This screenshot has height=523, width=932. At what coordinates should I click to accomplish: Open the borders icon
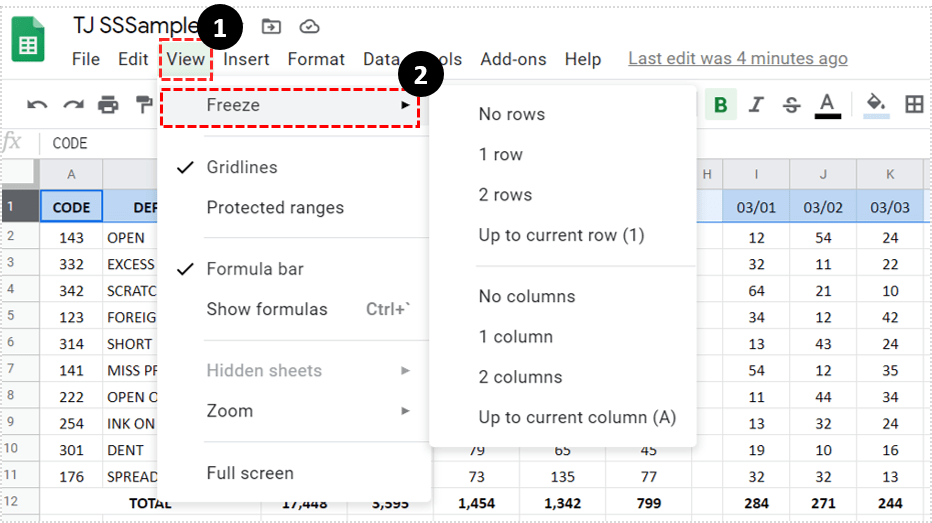913,105
